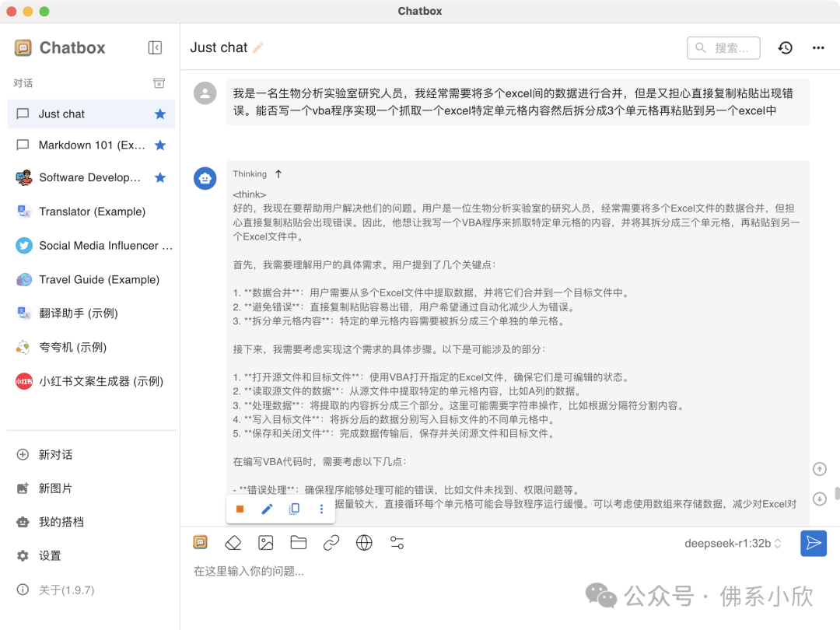Open the three-dot more options menu
This screenshot has height=630, width=840.
pyautogui.click(x=818, y=47)
